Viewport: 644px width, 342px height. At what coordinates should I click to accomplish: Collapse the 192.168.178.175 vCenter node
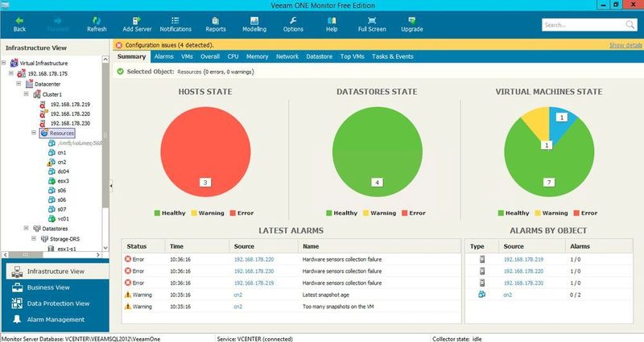pyautogui.click(x=11, y=73)
